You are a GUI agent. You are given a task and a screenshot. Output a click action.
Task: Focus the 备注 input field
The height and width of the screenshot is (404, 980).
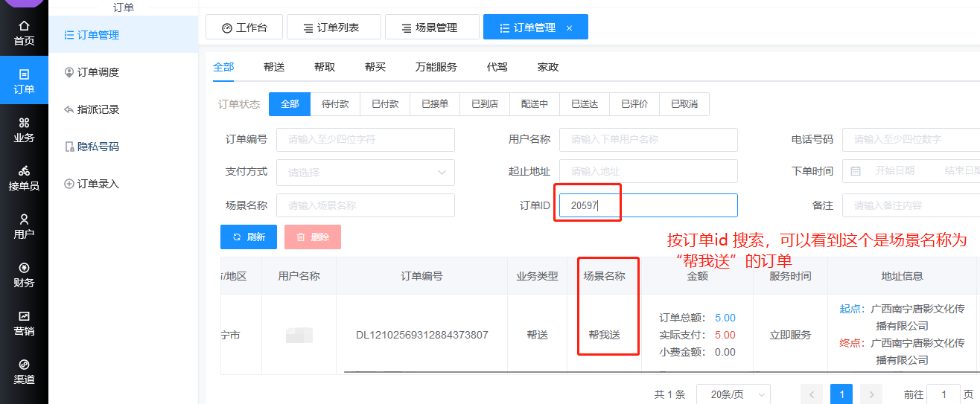click(x=911, y=205)
